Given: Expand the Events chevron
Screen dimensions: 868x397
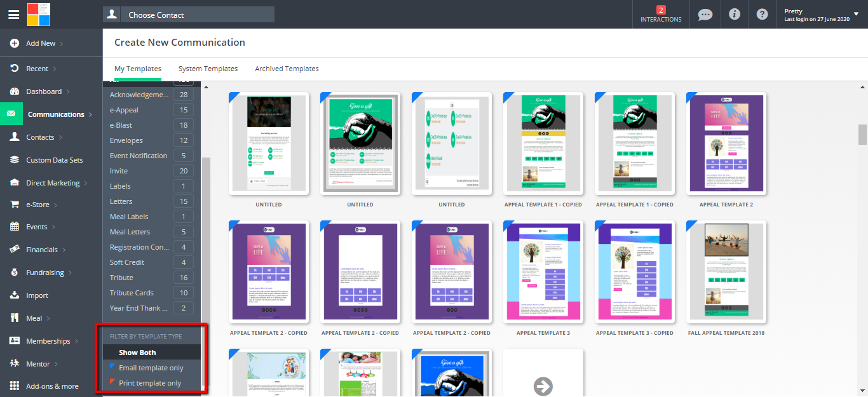Looking at the screenshot, I should pos(53,227).
